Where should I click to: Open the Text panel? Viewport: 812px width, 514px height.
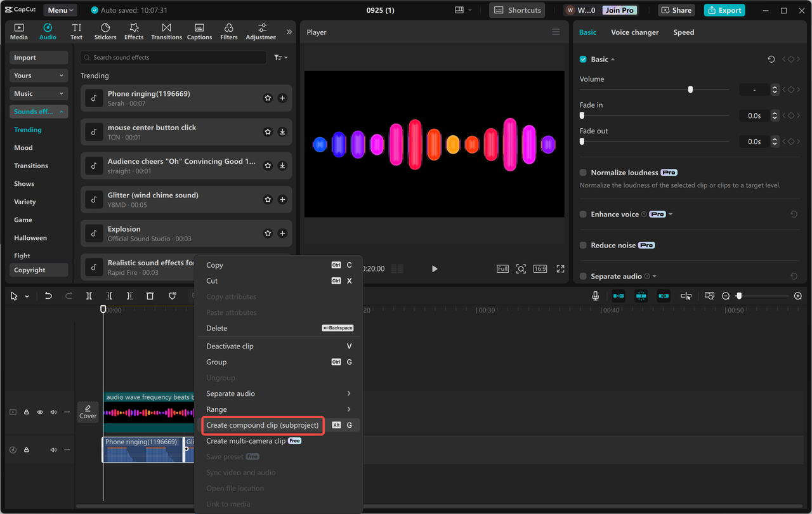(75, 31)
